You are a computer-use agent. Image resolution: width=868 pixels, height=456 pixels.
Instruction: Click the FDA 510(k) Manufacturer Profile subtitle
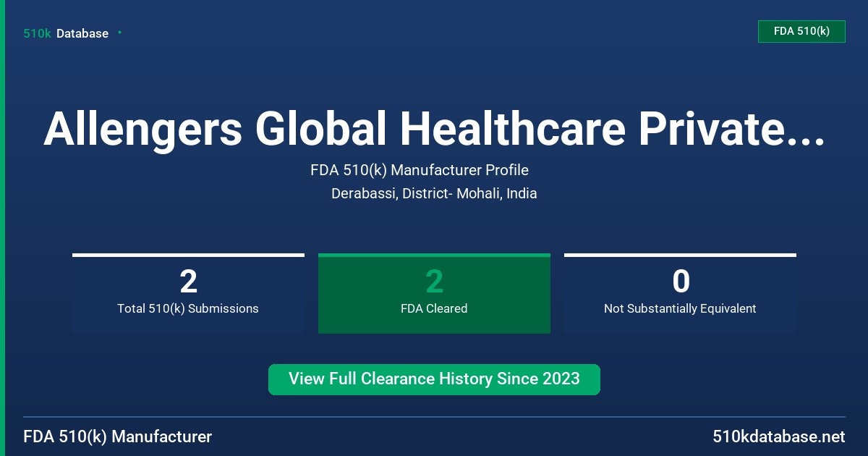point(420,170)
